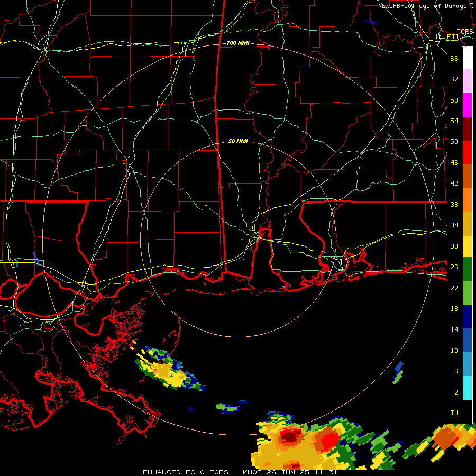
Task: Click the 'TOPS' legend title
Action: click(x=465, y=32)
